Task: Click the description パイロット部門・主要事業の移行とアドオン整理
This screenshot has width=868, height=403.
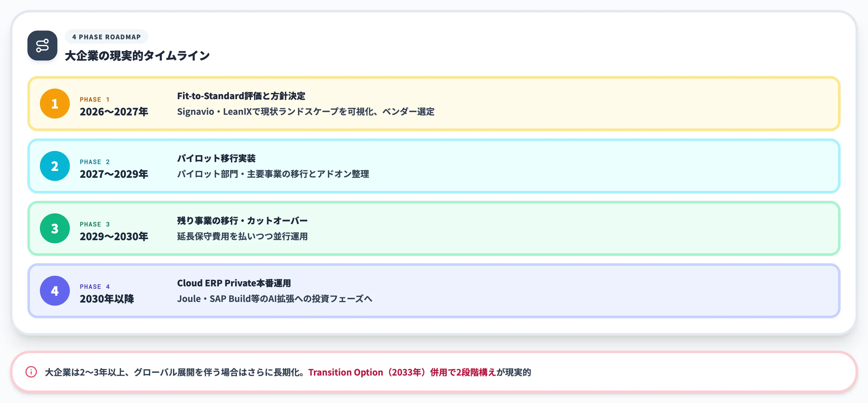Action: point(273,174)
